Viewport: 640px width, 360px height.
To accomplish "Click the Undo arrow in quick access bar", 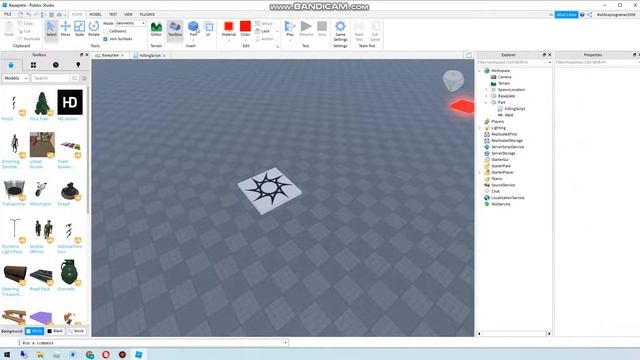I will point(28,15).
